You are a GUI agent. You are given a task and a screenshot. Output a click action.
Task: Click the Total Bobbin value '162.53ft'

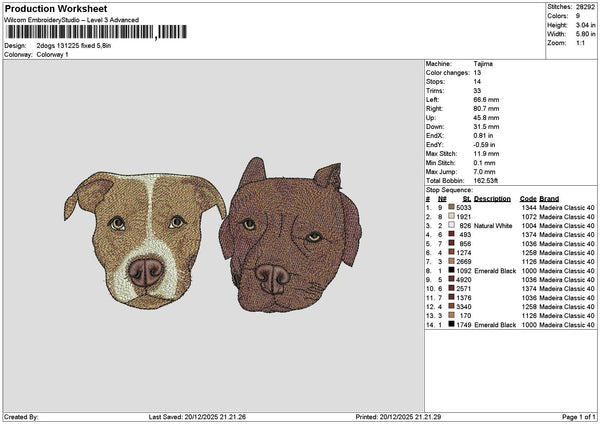[x=486, y=181]
